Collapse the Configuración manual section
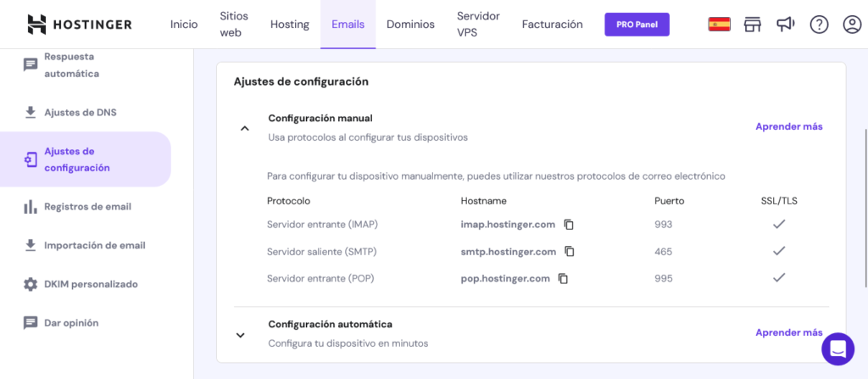868x379 pixels. 245,128
